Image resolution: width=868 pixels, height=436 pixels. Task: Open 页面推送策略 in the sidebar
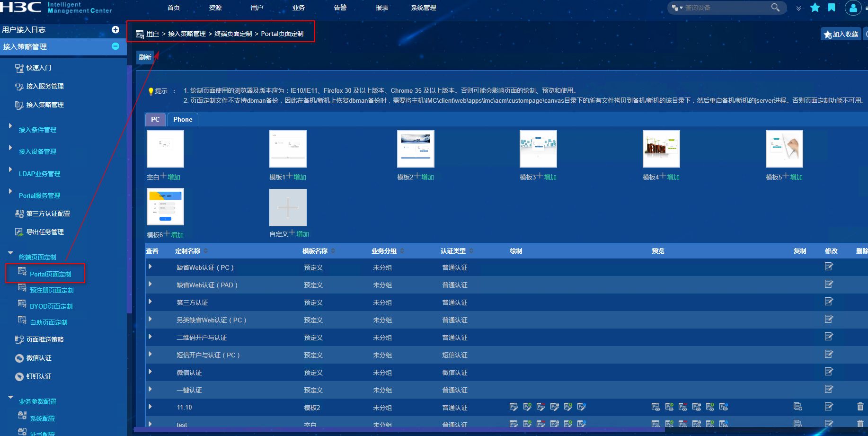tap(45, 339)
